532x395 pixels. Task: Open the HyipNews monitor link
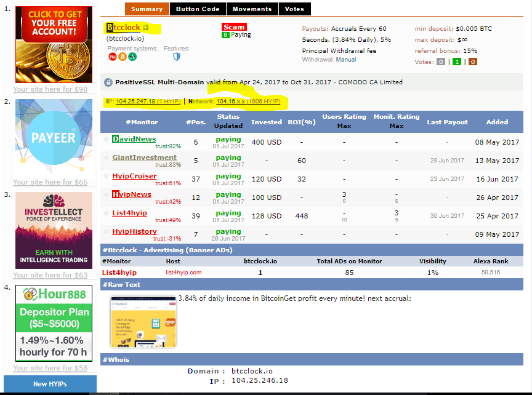132,194
